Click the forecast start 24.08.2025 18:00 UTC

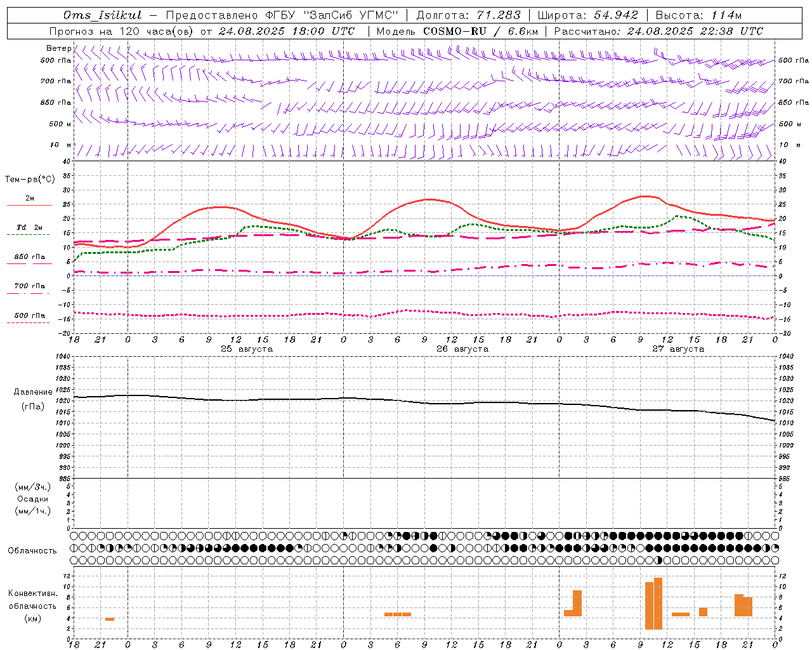[287, 31]
